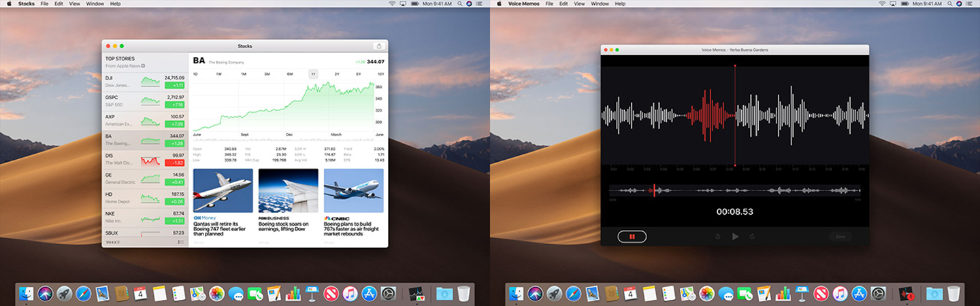The height and width of the screenshot is (306, 980).
Task: Open the watchlist edit icon below the stock list
Action: (x=180, y=242)
